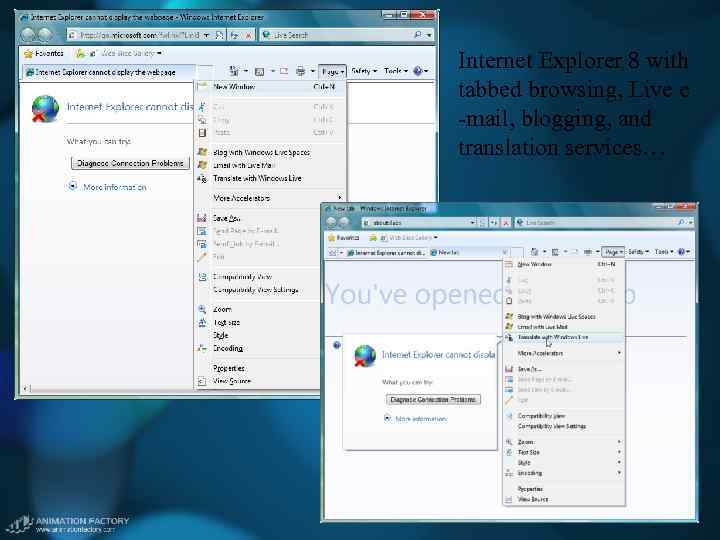Click Diagnose Connection Problems button in small window

[433, 400]
